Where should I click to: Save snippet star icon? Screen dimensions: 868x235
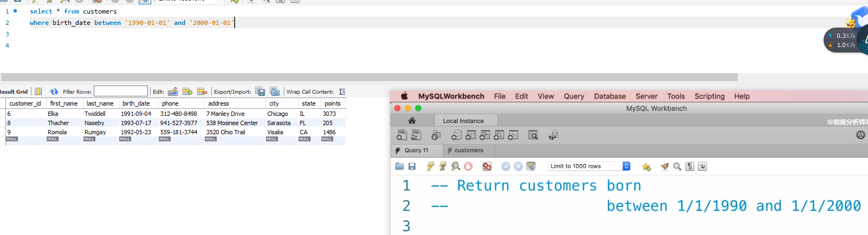[x=646, y=166]
